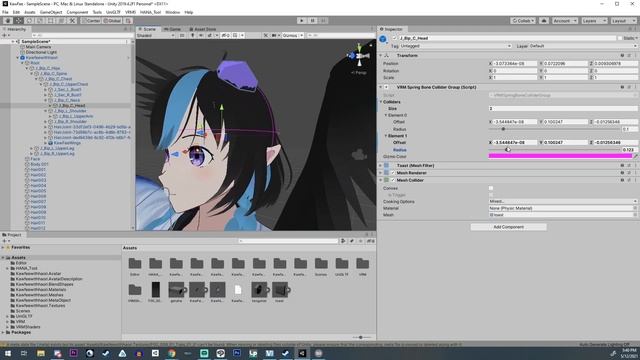Collapse VRM Spring Bone Collider Group component
Screen dimensions: 640x360
click(x=381, y=87)
